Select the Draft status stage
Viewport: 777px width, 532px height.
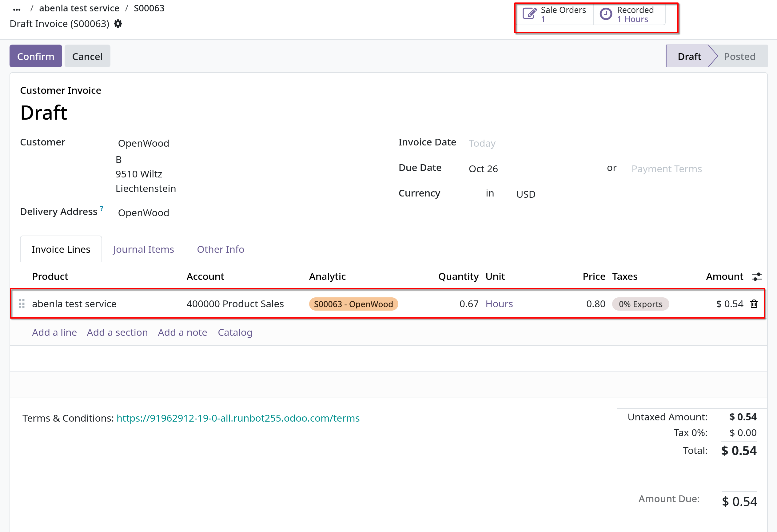(x=689, y=56)
